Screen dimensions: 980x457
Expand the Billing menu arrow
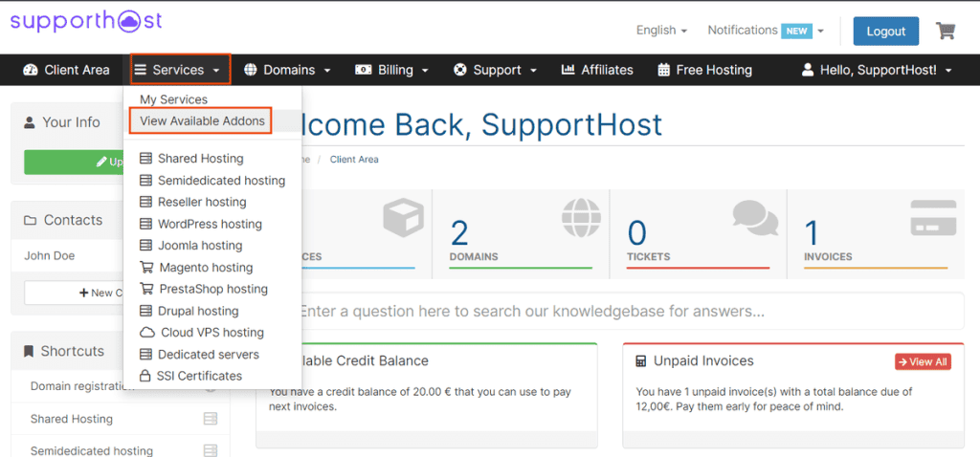(425, 71)
